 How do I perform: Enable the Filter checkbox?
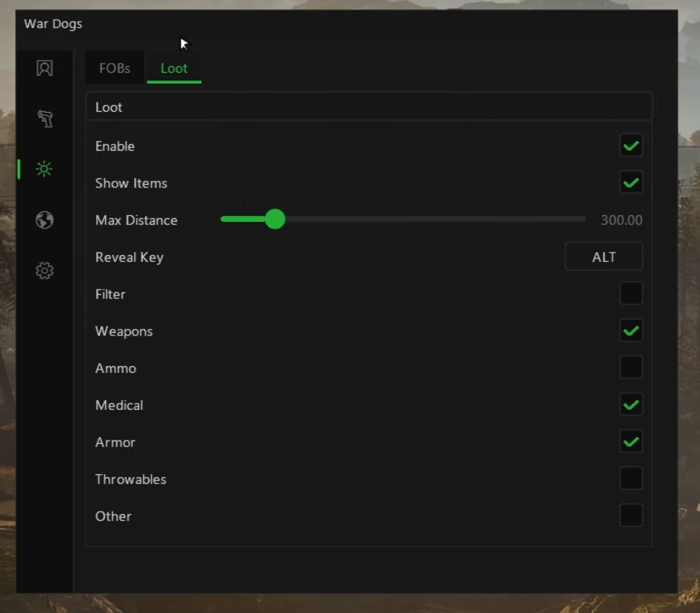(631, 294)
